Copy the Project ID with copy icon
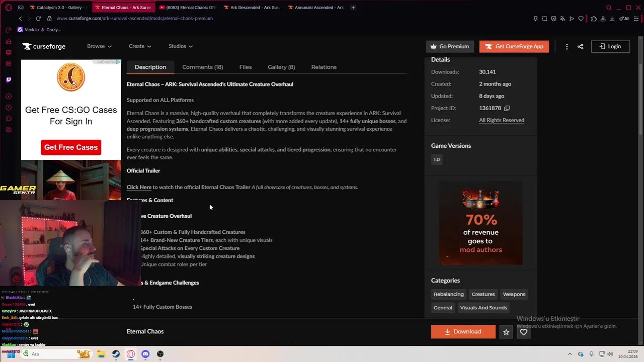 coord(507,108)
